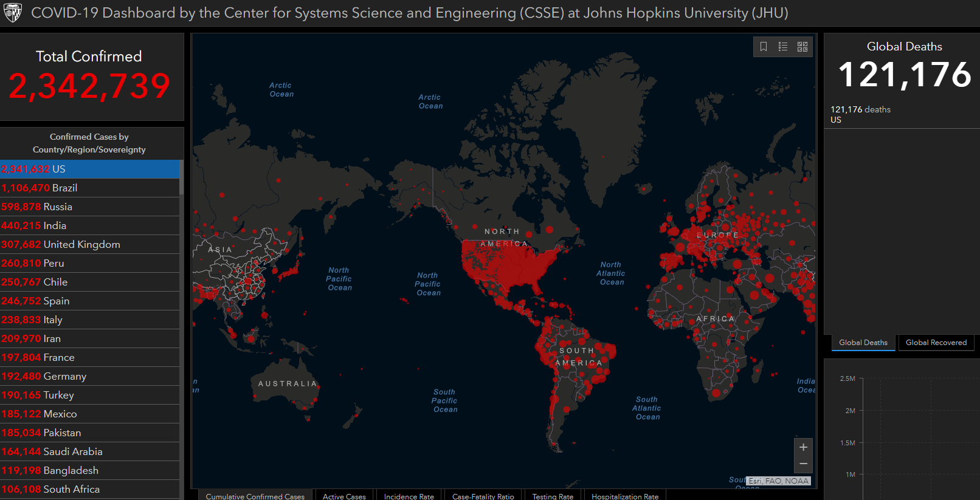Open the map bookmarks icon
The width and height of the screenshot is (980, 500).
tap(764, 47)
